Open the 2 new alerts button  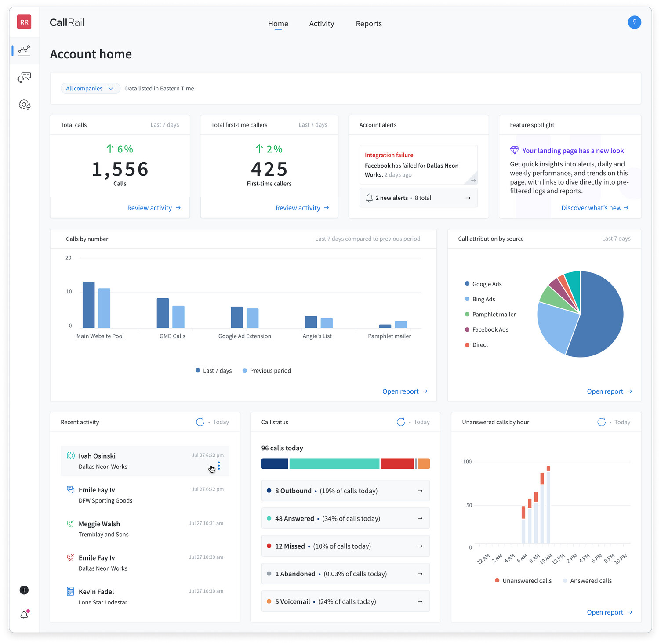(x=418, y=198)
